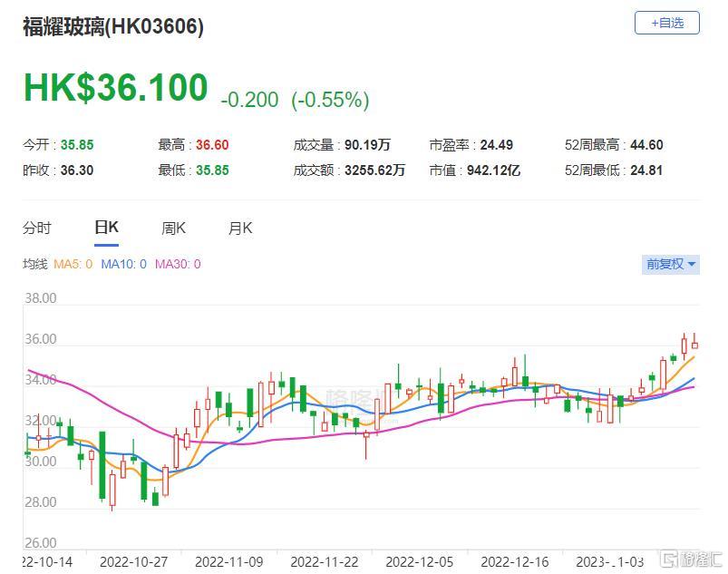Click the 均线 label
The image size is (728, 574).
(34, 264)
